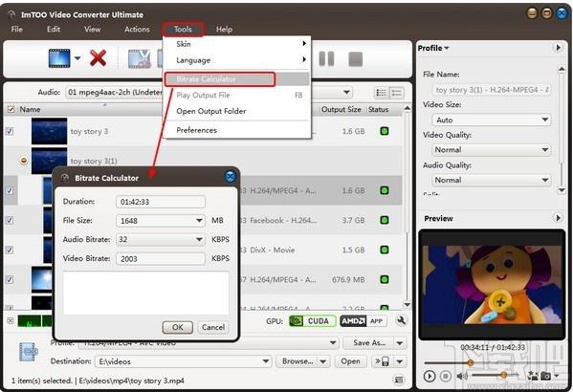Image resolution: width=573 pixels, height=392 pixels.
Task: Click the Clip video scissors icon
Action: [x=140, y=58]
